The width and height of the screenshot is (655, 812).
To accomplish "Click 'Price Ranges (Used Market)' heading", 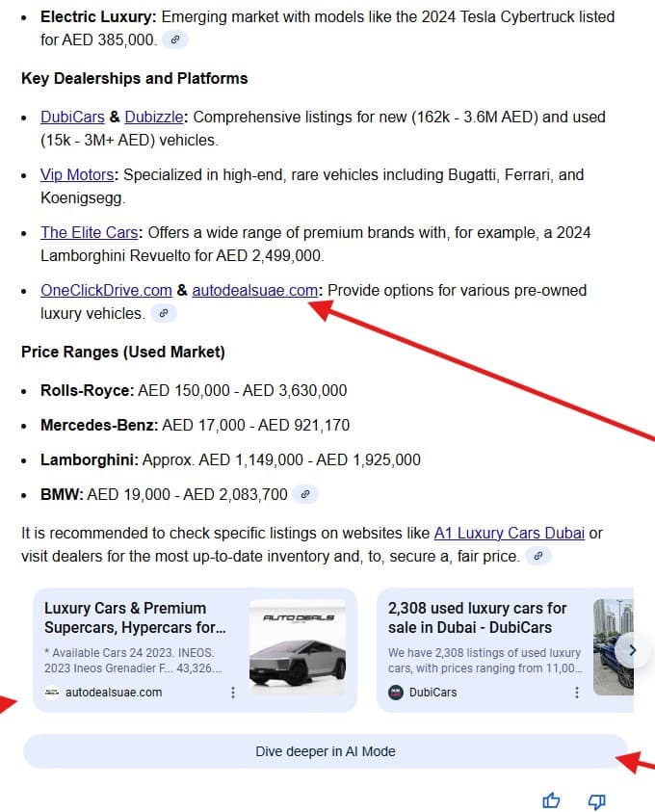I will 123,353.
